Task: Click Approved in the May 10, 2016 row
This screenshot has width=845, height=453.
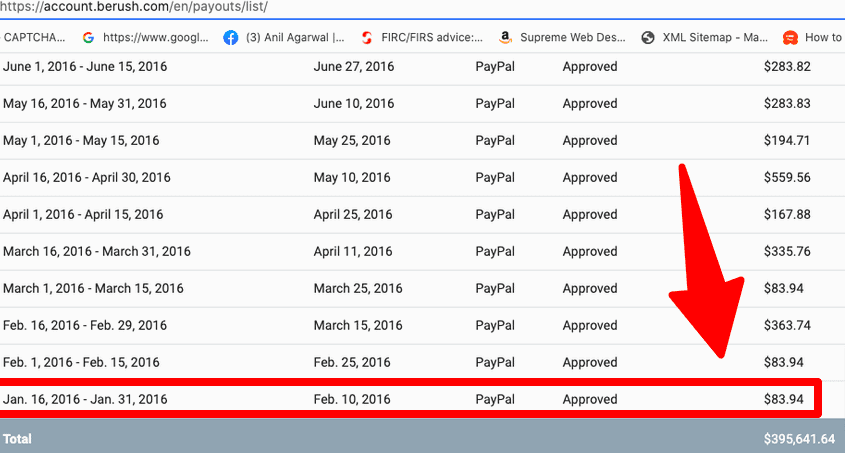Action: coord(590,177)
